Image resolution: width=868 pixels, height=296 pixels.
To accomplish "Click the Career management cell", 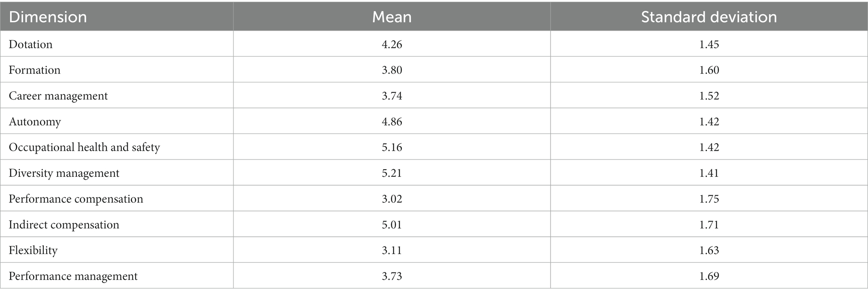I will tap(58, 96).
